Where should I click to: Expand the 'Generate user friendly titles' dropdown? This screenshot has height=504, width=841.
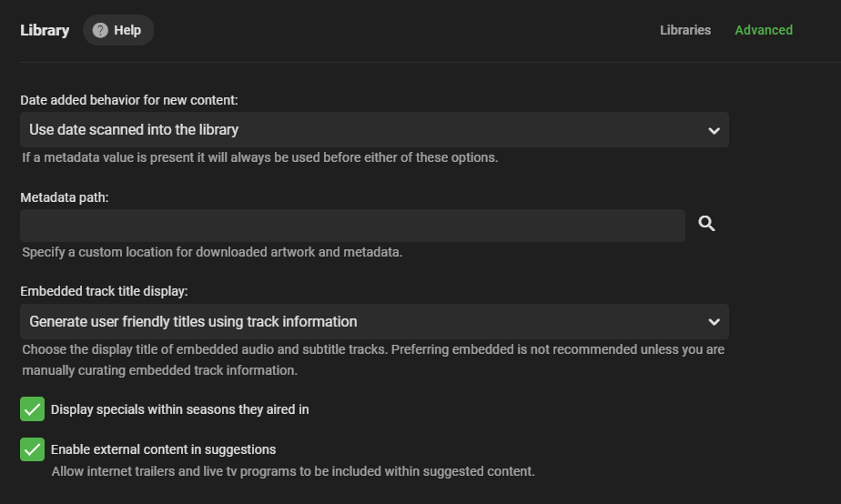point(364,321)
